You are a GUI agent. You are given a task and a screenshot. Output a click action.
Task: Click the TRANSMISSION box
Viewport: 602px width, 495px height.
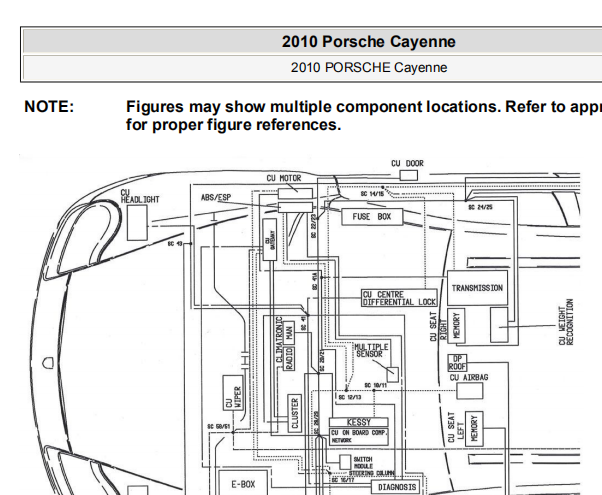[x=477, y=288]
